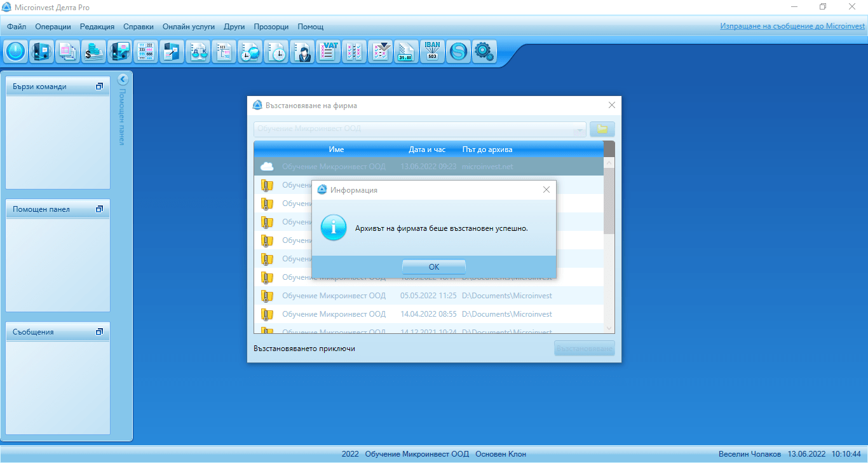Click user Веселин Чолаков in status bar
Viewport: 868px width, 463px height.
point(750,454)
